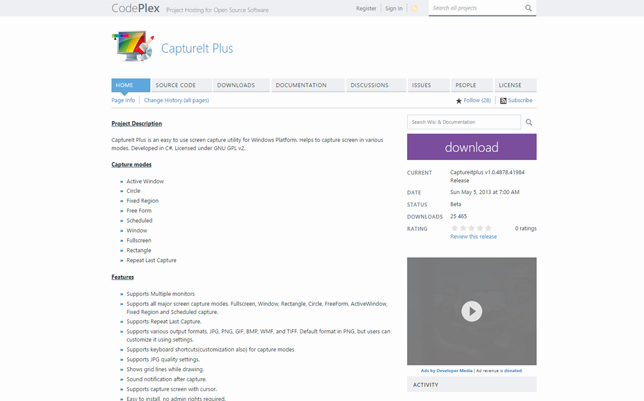644x401 pixels.
Task: Focus the Search Wiki & Documentation field
Action: tap(464, 122)
